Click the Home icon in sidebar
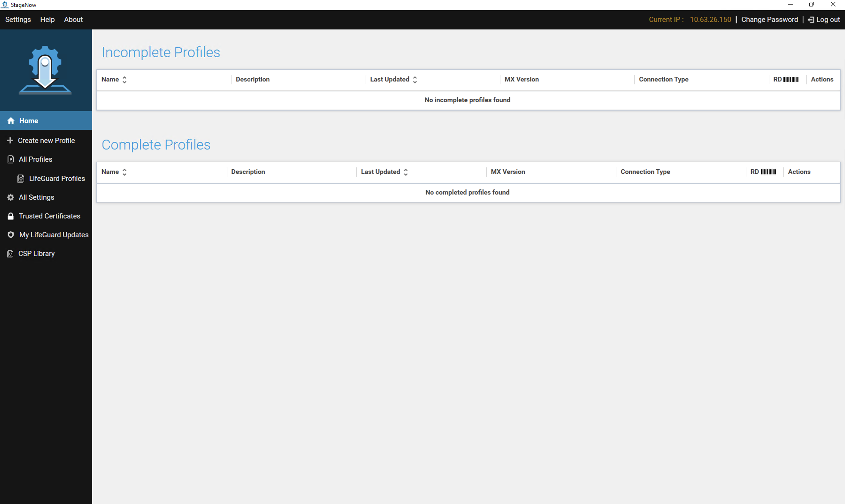 coord(11,121)
